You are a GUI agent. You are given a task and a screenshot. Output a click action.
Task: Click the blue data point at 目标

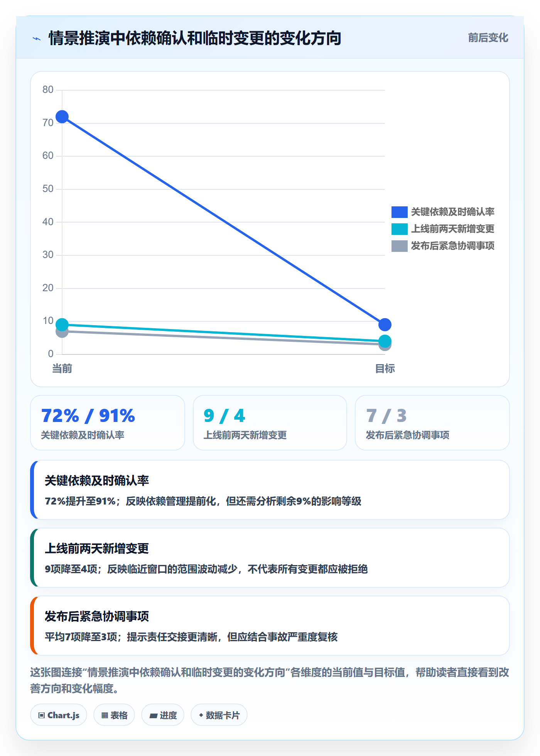[x=385, y=325]
